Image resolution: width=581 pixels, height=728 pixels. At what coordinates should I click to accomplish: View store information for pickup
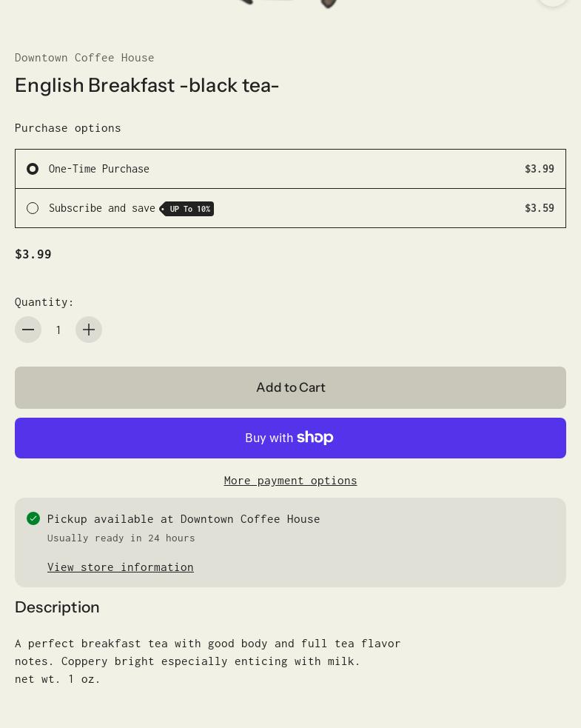pyautogui.click(x=121, y=567)
